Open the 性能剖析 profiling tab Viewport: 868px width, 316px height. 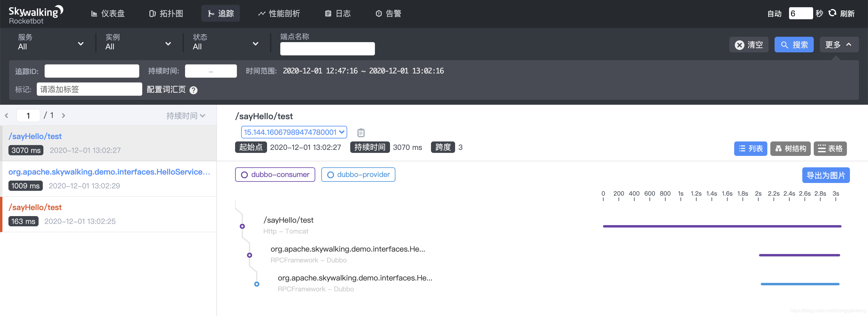coord(279,14)
